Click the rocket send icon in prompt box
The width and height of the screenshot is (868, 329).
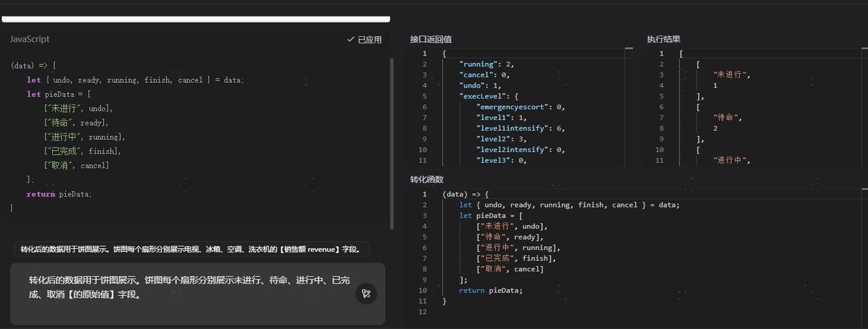pos(366,294)
